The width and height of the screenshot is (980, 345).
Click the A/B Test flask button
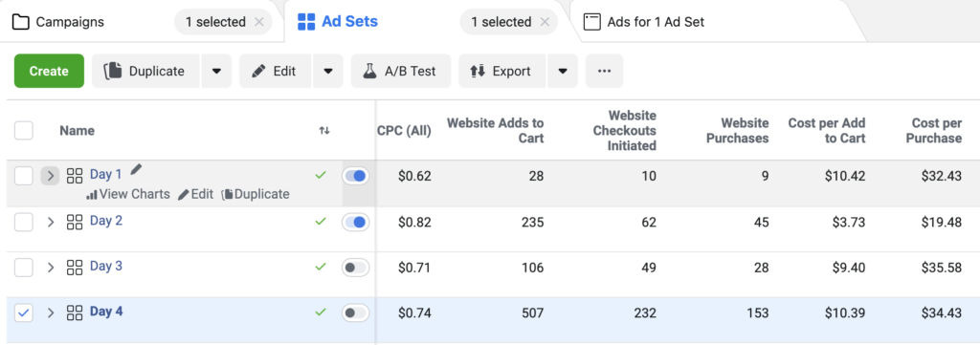click(x=401, y=71)
